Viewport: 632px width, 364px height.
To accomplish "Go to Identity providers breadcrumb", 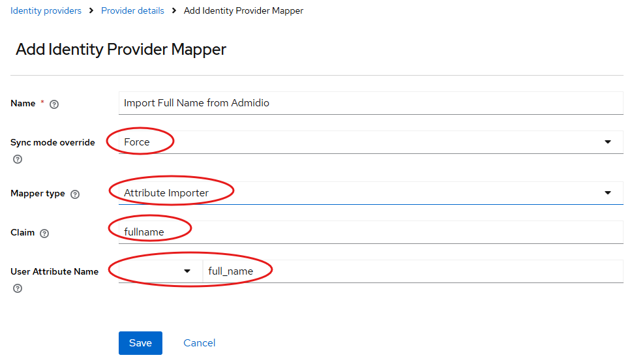I will click(46, 10).
